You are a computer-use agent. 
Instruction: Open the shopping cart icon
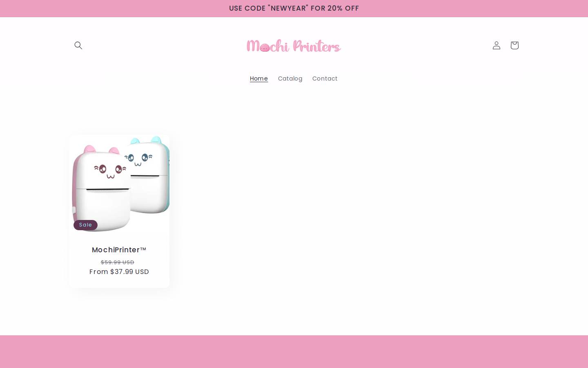coord(514,45)
